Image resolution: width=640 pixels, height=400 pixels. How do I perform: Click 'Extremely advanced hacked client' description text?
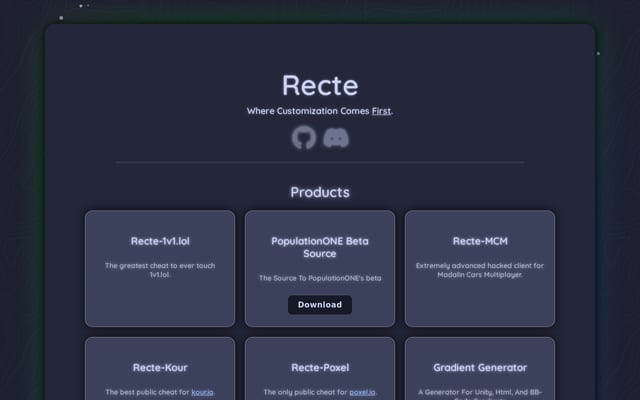click(480, 270)
